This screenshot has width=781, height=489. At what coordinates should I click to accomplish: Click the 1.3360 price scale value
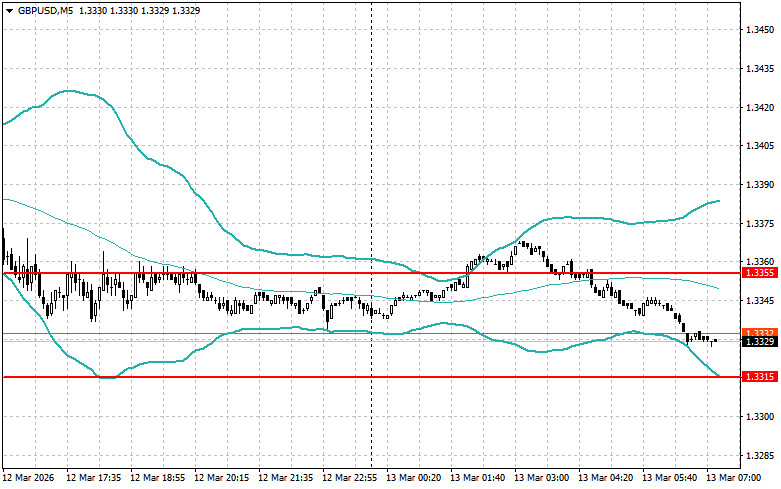point(760,261)
